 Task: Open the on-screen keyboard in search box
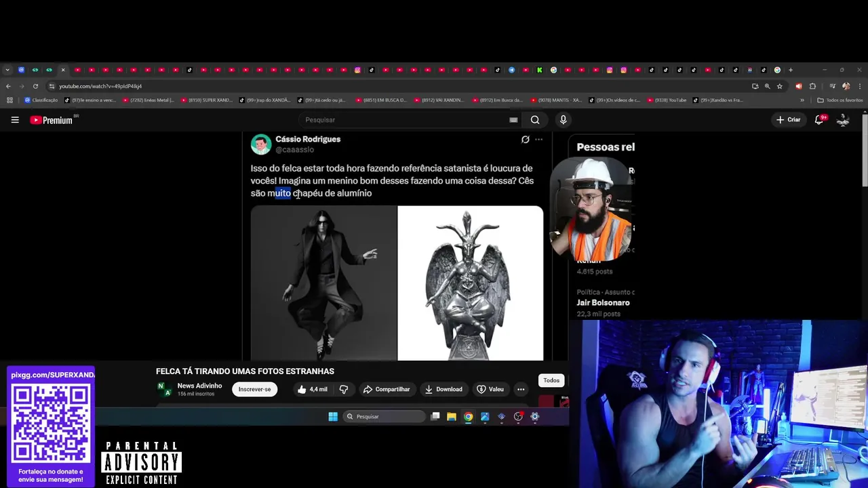click(513, 120)
